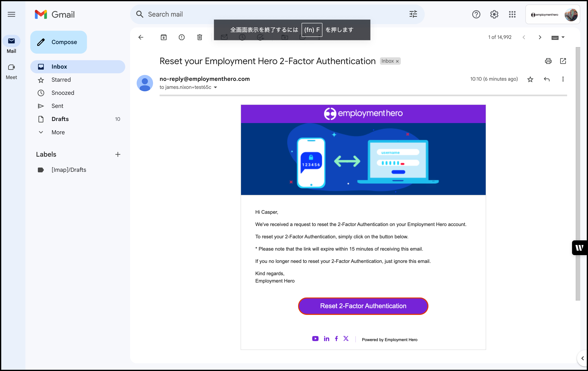The width and height of the screenshot is (588, 371).
Task: Open the Sent folder
Action: tap(57, 106)
